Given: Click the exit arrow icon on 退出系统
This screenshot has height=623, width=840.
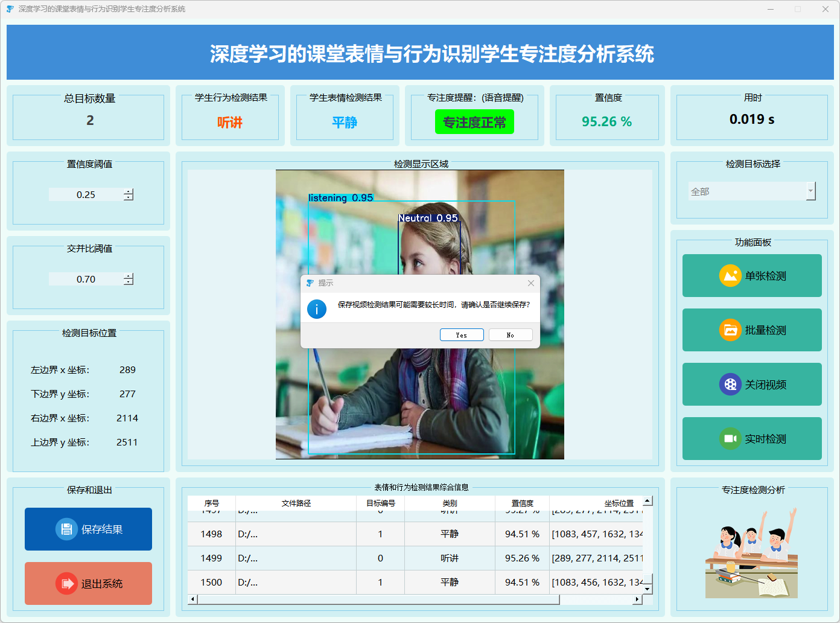Looking at the screenshot, I should pyautogui.click(x=66, y=584).
